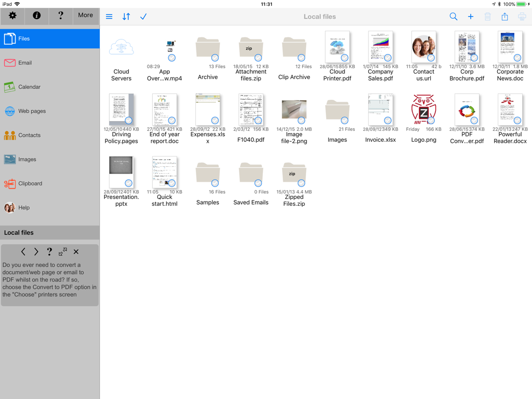Expand the tip panel with the expand arrows
This screenshot has width=532, height=399.
tap(63, 251)
